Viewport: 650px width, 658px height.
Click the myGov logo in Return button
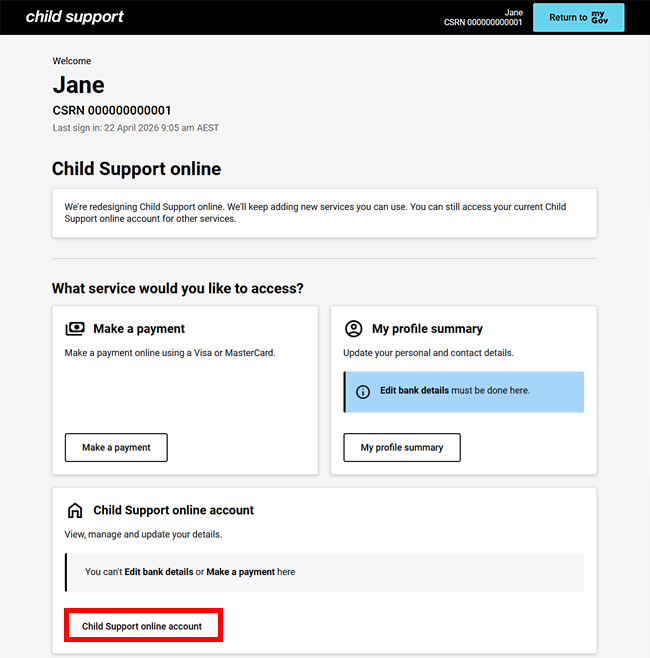(x=600, y=17)
